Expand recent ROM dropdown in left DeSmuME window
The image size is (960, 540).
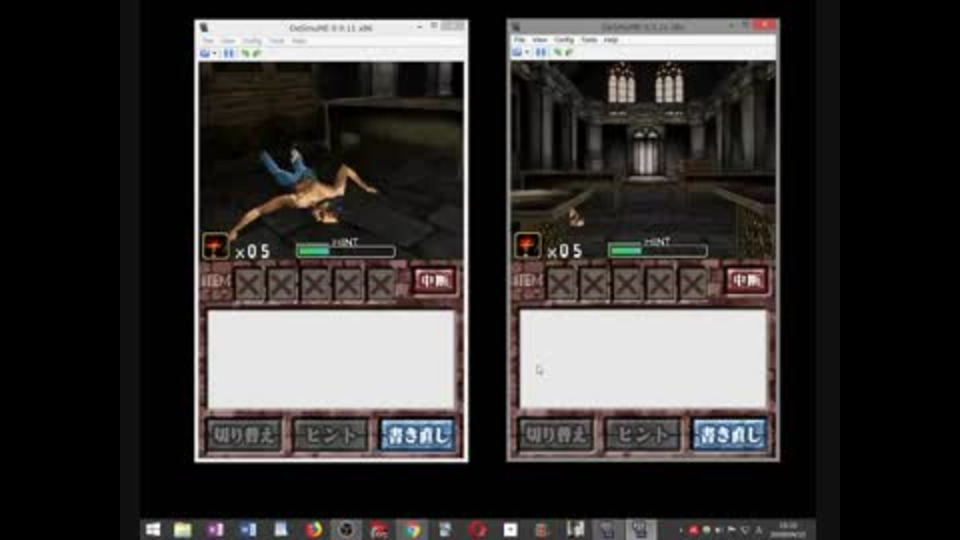pos(214,53)
